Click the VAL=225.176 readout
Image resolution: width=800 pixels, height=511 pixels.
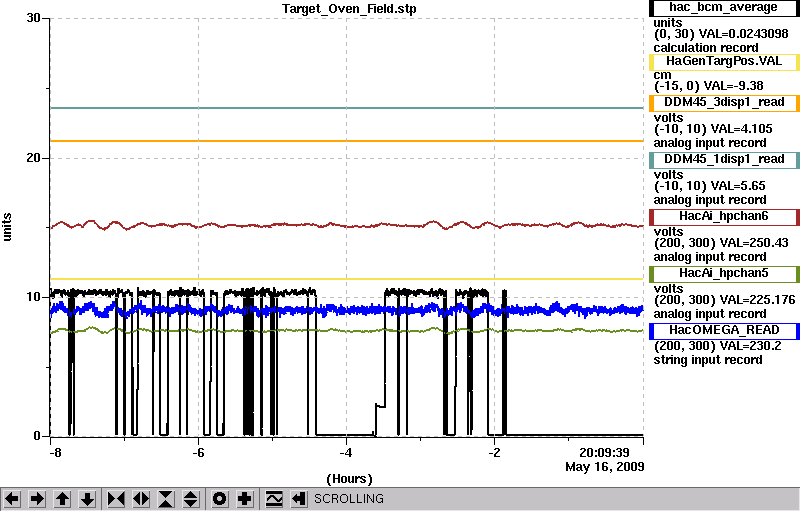tap(757, 300)
